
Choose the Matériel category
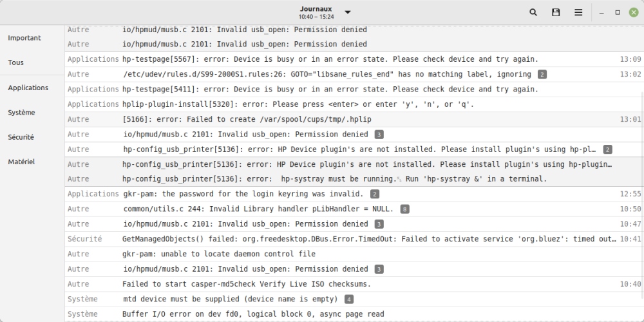pyautogui.click(x=21, y=162)
